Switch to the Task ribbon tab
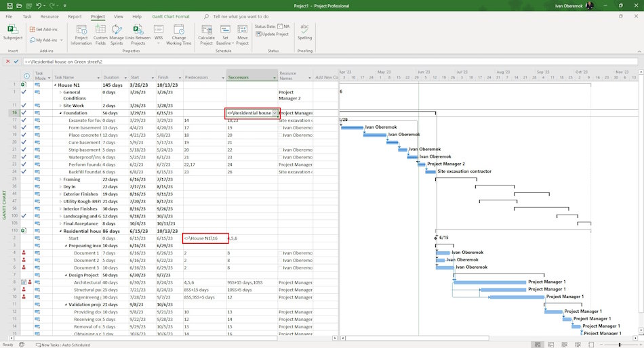Viewport: 644px width, 348px height. coord(27,16)
